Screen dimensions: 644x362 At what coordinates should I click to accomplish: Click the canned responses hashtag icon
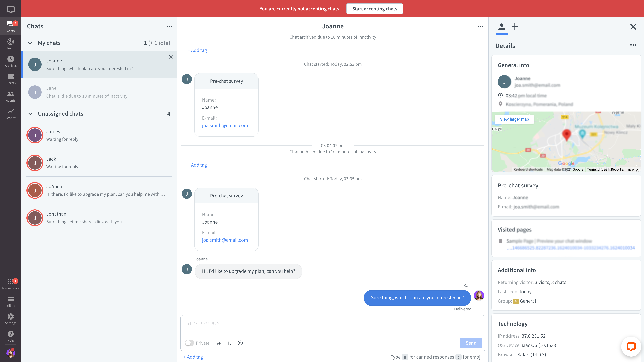(x=219, y=343)
